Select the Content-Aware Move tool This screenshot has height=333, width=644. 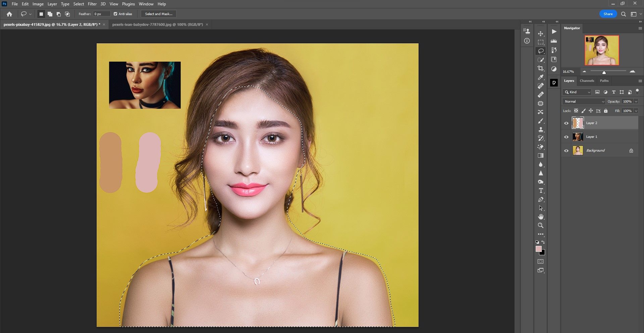coord(540,112)
